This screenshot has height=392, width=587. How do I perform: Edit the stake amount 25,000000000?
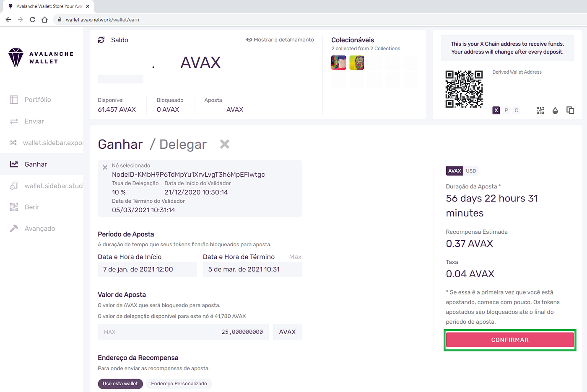pyautogui.click(x=242, y=332)
